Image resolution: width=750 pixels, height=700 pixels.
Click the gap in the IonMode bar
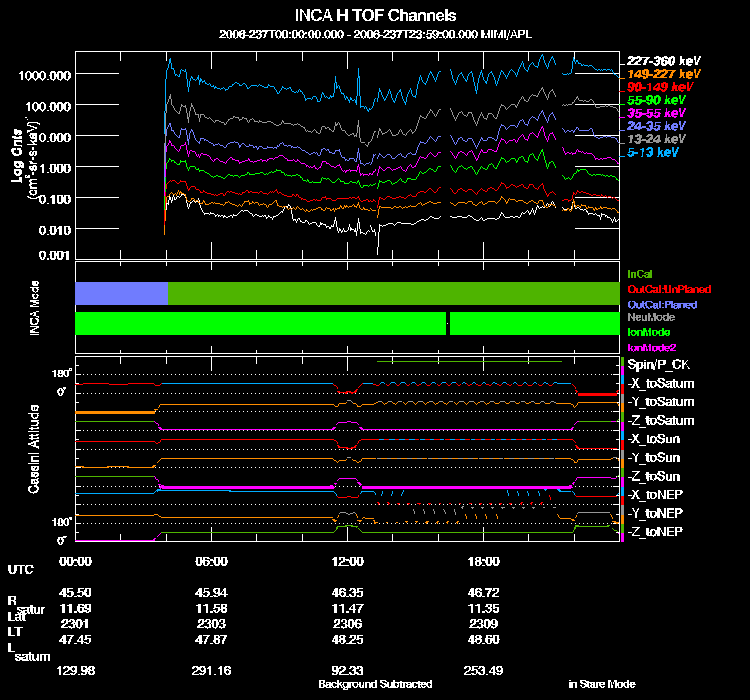pos(448,323)
